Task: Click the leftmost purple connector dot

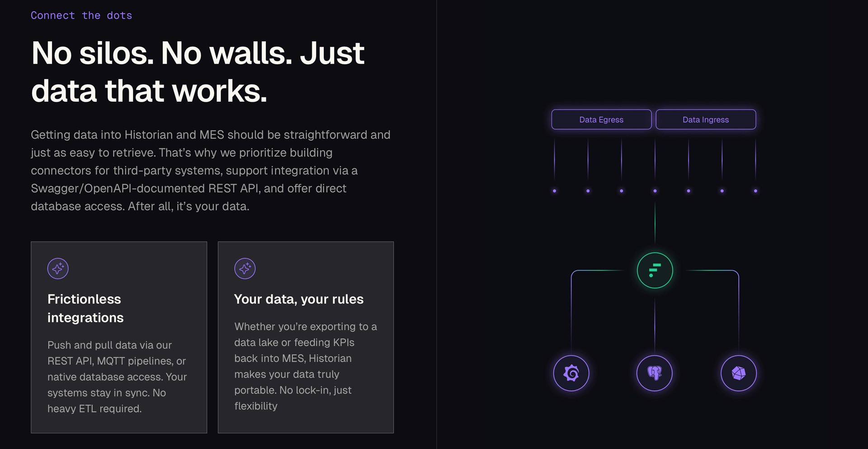Action: click(x=554, y=191)
